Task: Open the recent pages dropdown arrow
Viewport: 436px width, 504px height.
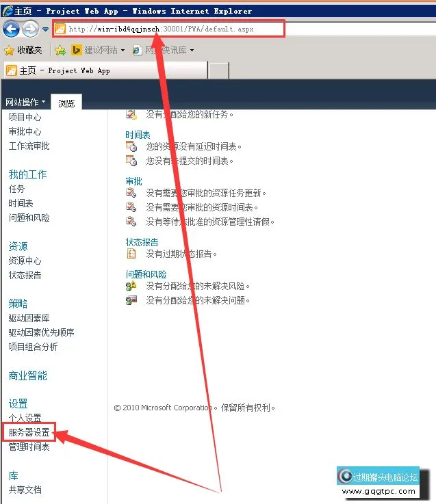Action: pyautogui.click(x=45, y=29)
